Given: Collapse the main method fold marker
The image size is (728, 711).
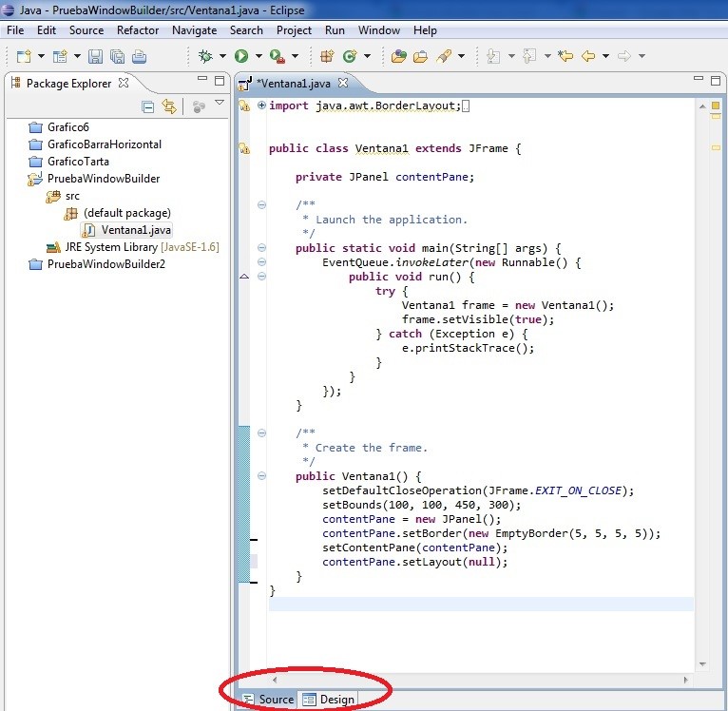Looking at the screenshot, I should click(x=261, y=248).
